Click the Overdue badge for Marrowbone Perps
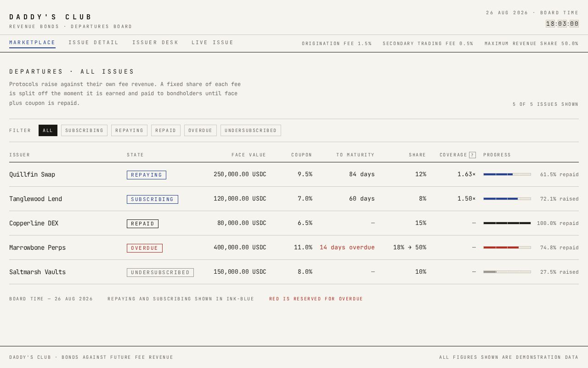 pyautogui.click(x=145, y=248)
